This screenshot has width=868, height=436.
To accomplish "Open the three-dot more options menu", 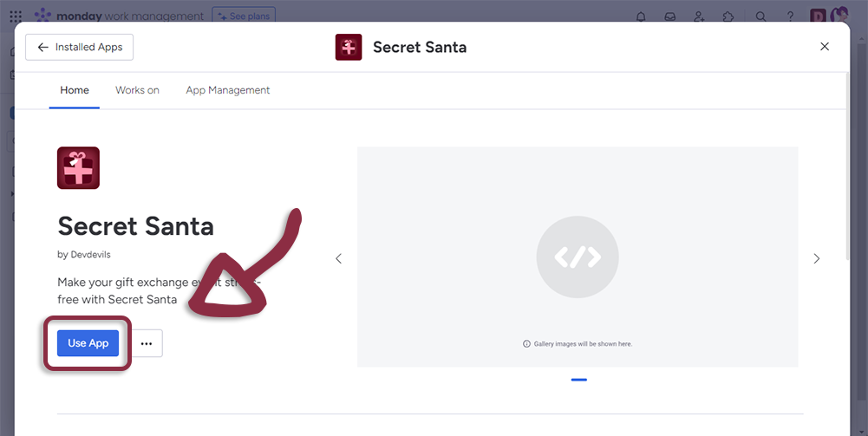I will (147, 343).
